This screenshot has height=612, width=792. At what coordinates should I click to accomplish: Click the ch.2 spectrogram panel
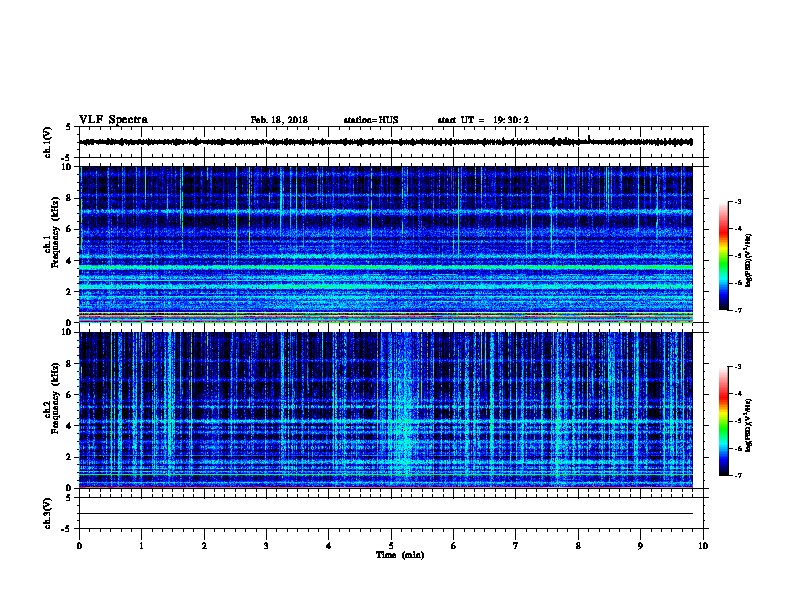386,410
